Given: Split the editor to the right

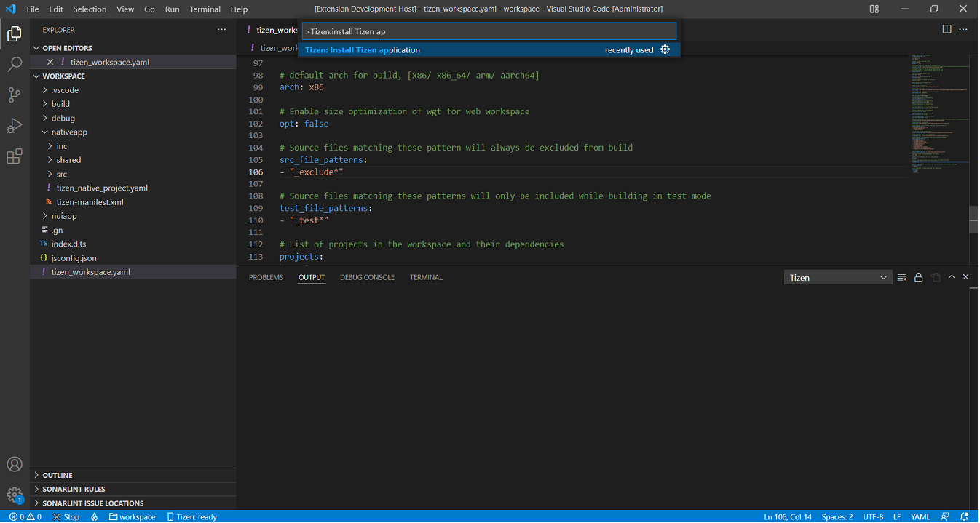Looking at the screenshot, I should 946,29.
